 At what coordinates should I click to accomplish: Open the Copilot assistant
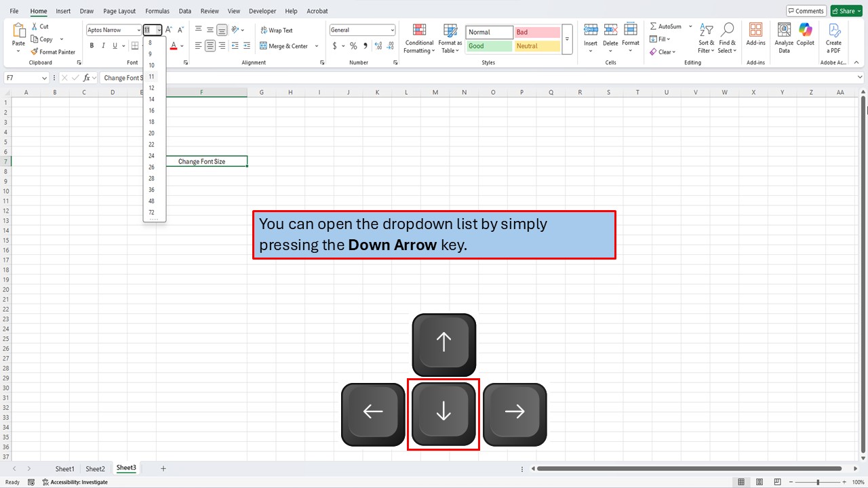click(x=806, y=38)
